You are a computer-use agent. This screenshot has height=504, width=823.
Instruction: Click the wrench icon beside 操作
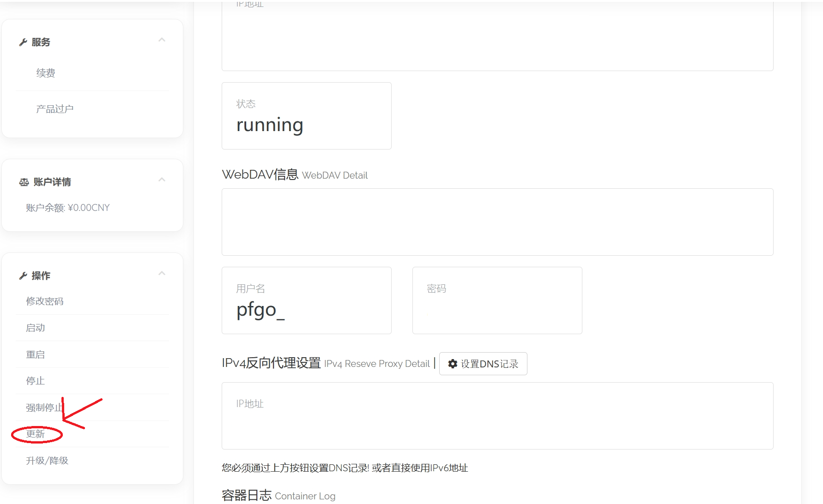point(23,276)
